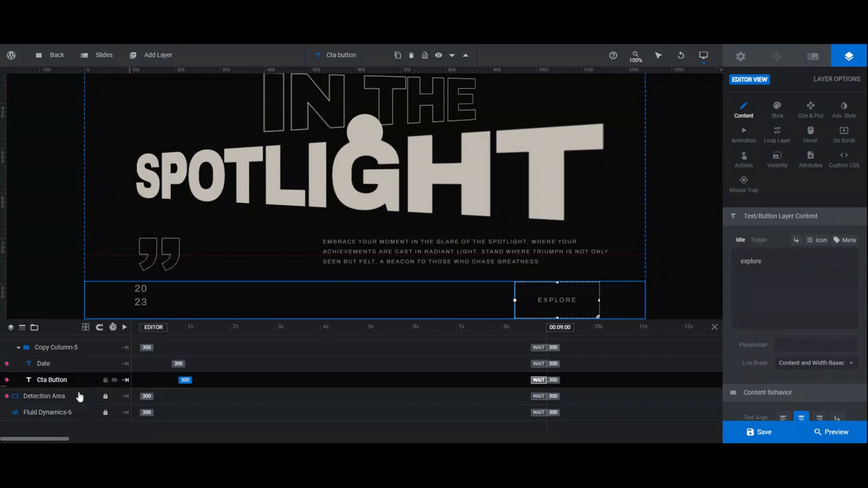Image resolution: width=868 pixels, height=488 pixels.
Task: Toggle the Fluid Dynamics-6 layer lock
Action: coord(105,412)
